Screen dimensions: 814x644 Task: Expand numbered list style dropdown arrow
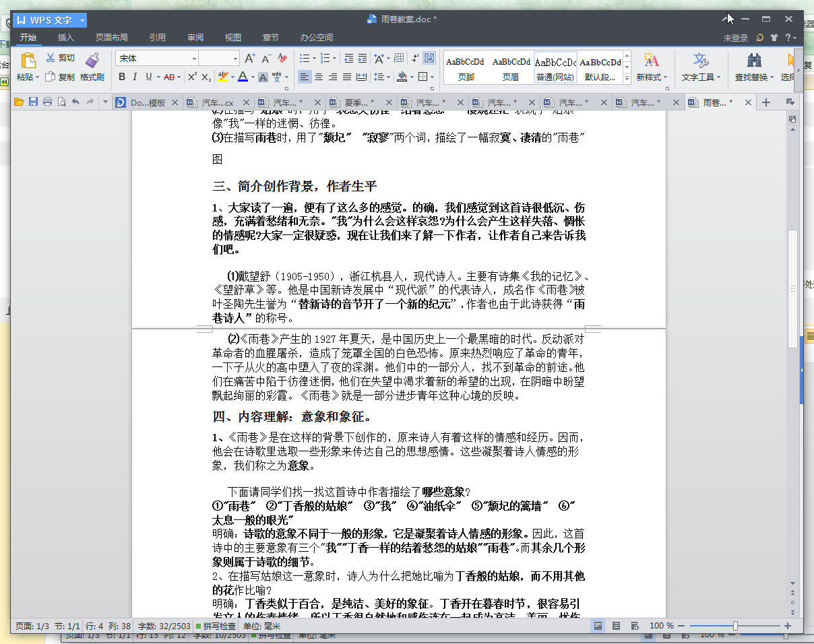click(x=335, y=59)
